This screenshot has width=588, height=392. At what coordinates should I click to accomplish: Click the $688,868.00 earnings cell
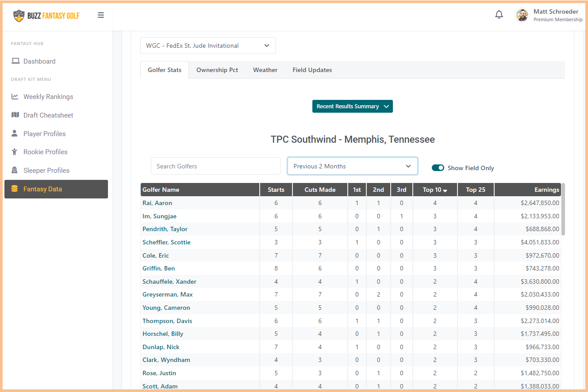point(528,229)
